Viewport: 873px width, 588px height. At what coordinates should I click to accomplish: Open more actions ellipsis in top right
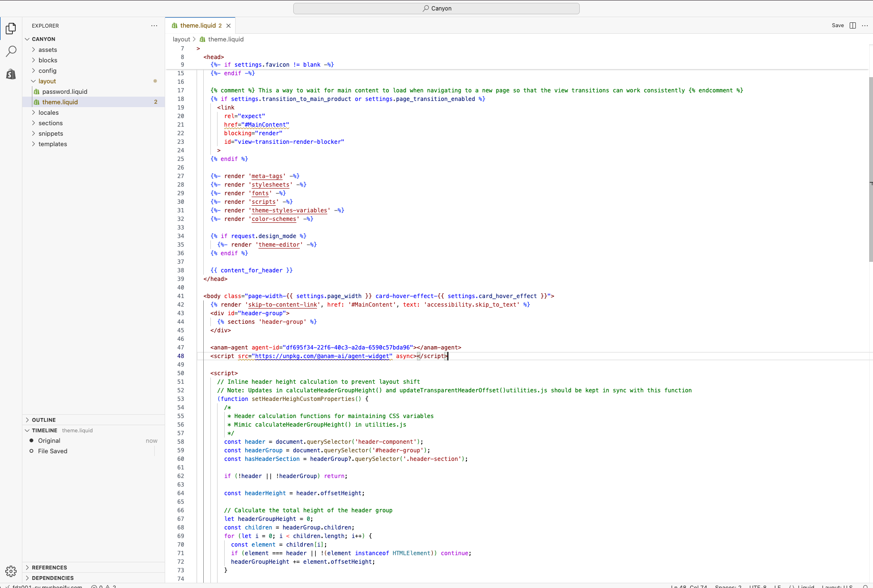[x=865, y=25]
